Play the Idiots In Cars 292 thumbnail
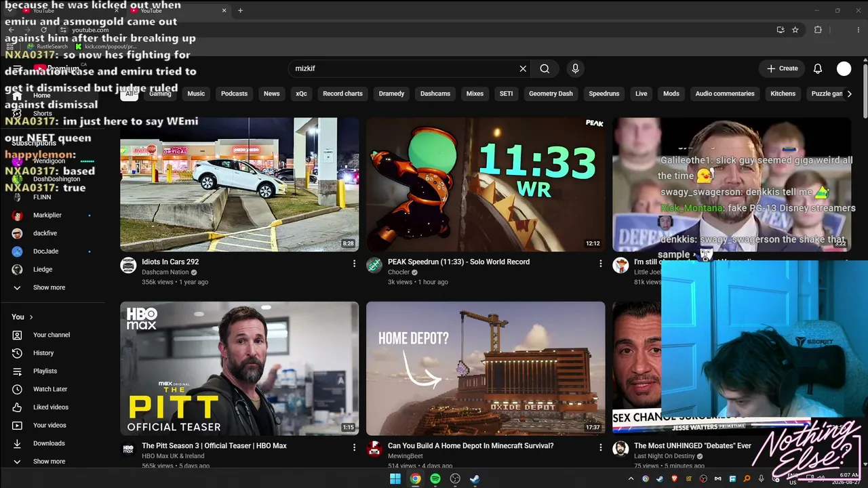 pyautogui.click(x=239, y=184)
